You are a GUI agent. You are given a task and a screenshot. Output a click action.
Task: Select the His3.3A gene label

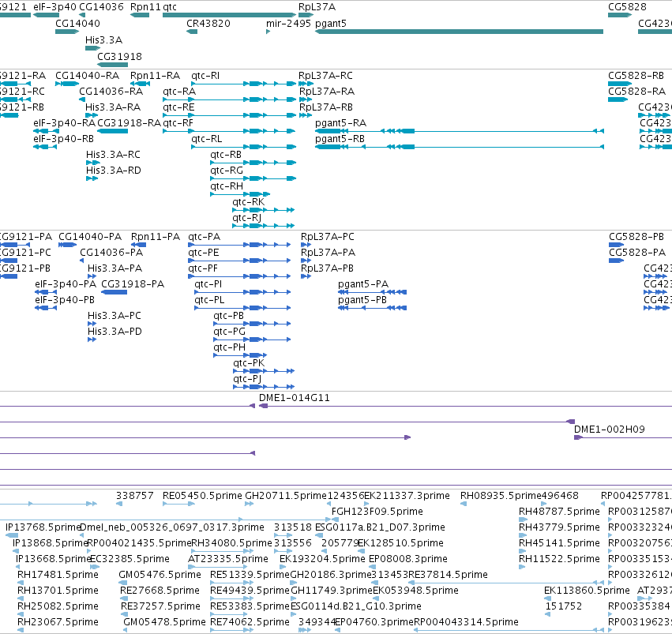tap(103, 40)
